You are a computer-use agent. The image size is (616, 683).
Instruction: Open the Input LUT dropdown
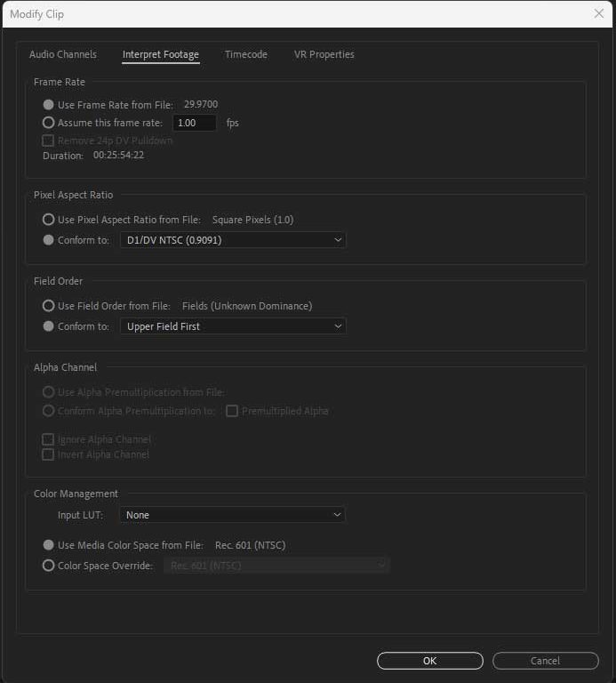point(233,515)
